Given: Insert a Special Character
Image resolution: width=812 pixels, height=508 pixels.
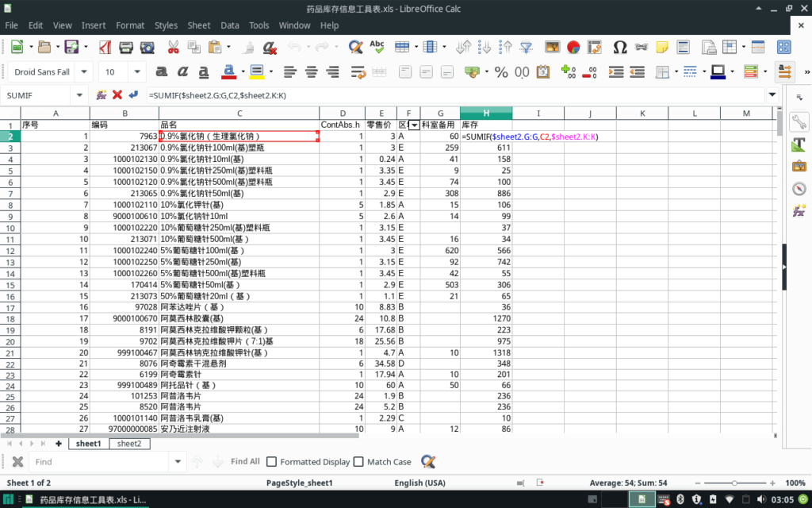Looking at the screenshot, I should pos(619,47).
